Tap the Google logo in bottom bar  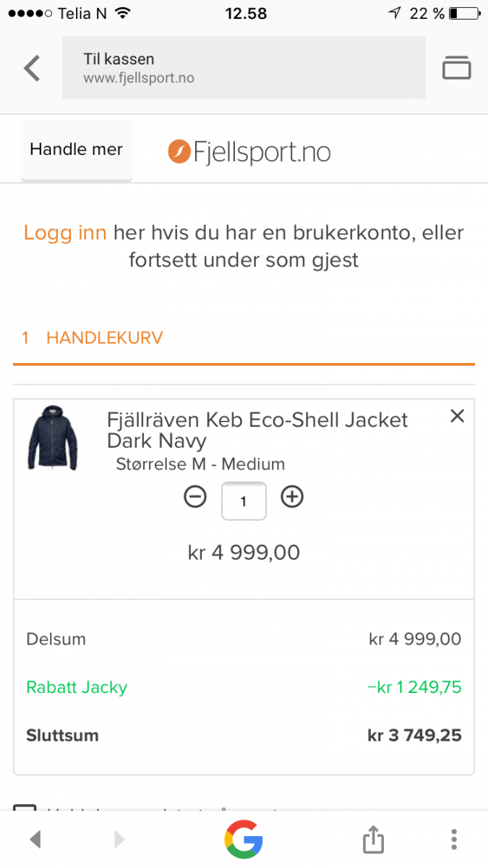pyautogui.click(x=244, y=839)
